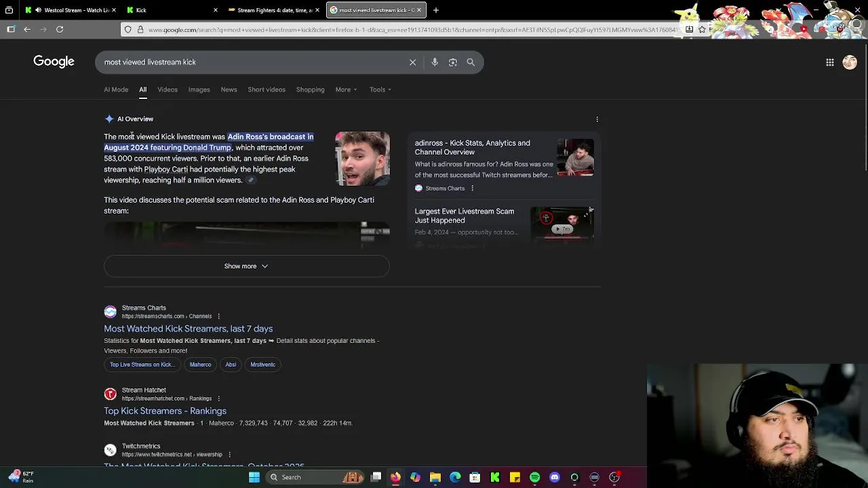Screen dimensions: 868x488
Task: View site security padlock info
Action: (x=140, y=30)
